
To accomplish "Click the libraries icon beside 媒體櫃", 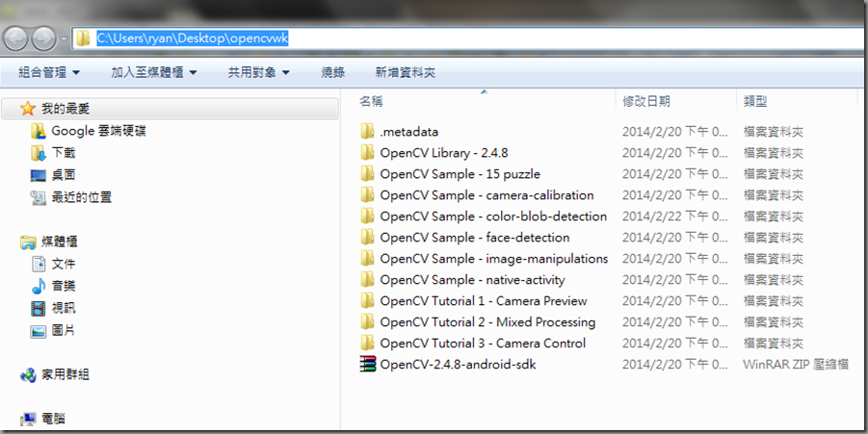I will tap(28, 243).
